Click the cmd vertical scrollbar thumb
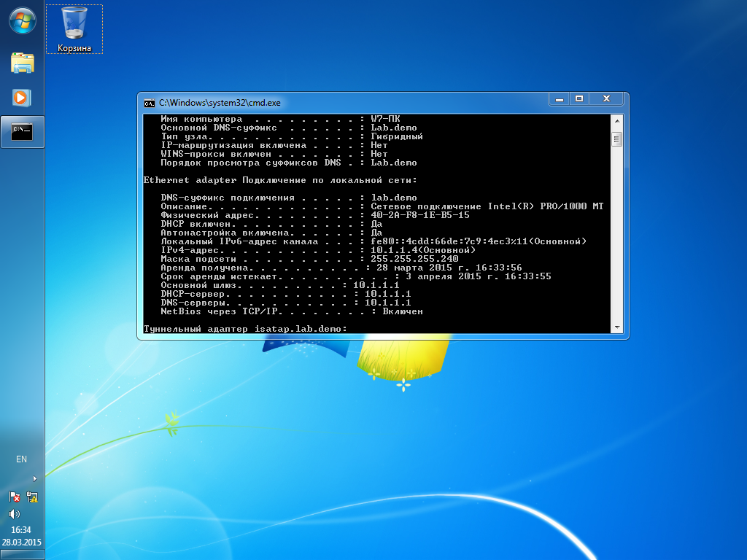This screenshot has height=560, width=747. click(x=617, y=139)
